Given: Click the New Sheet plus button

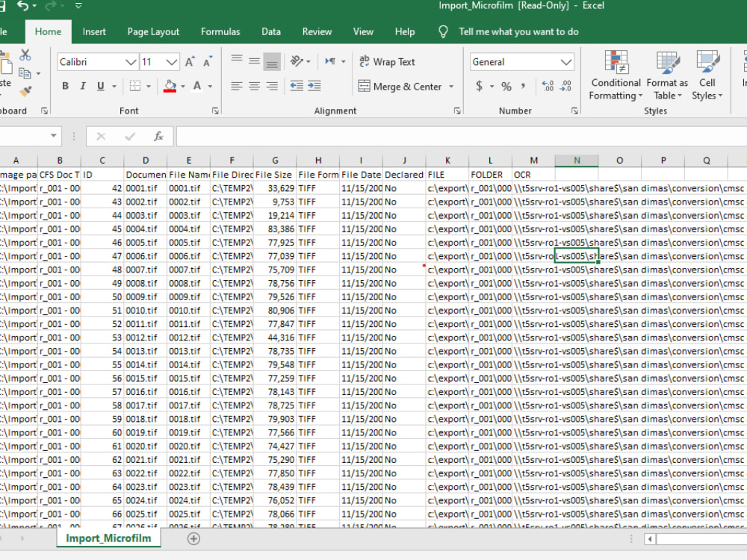Looking at the screenshot, I should pos(193,538).
